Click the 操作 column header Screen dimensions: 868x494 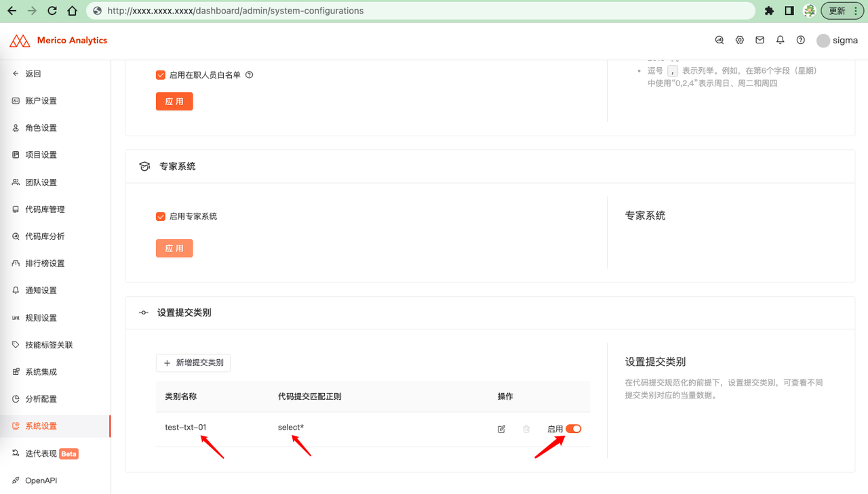click(x=505, y=396)
